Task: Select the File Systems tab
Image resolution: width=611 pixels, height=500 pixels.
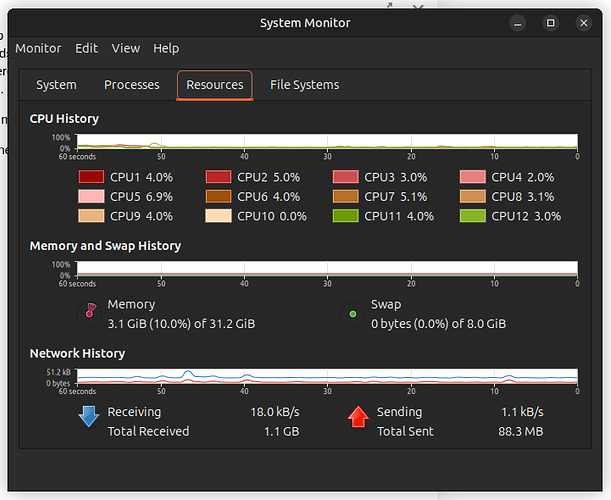Action: click(x=304, y=85)
